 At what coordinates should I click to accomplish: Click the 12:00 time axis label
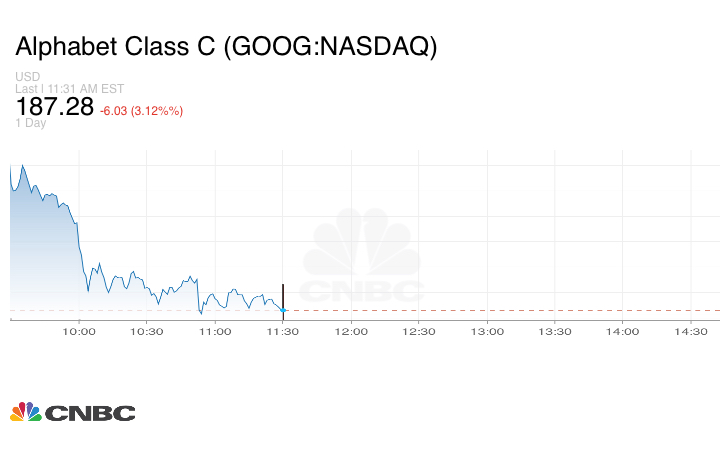[x=351, y=331]
